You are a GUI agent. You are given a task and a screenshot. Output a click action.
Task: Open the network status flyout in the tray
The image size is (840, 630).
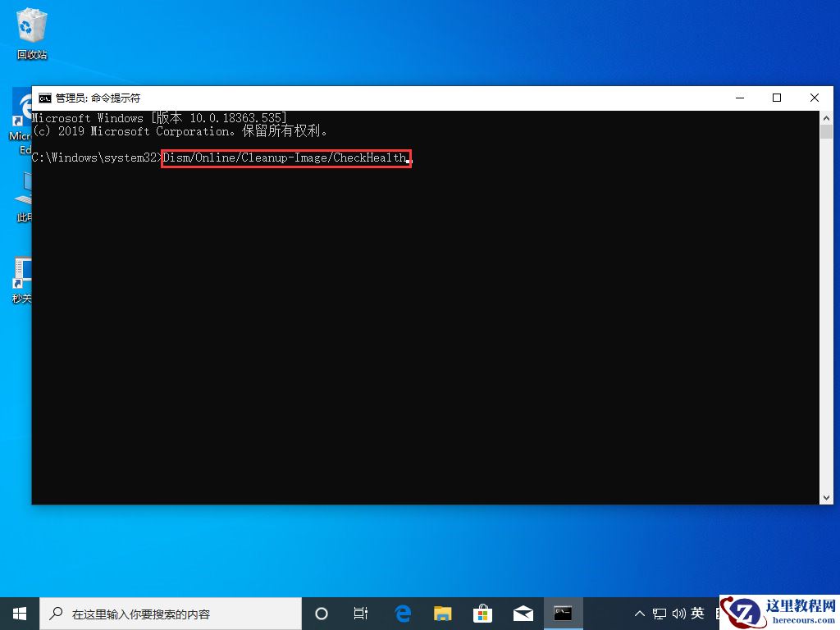pyautogui.click(x=659, y=613)
